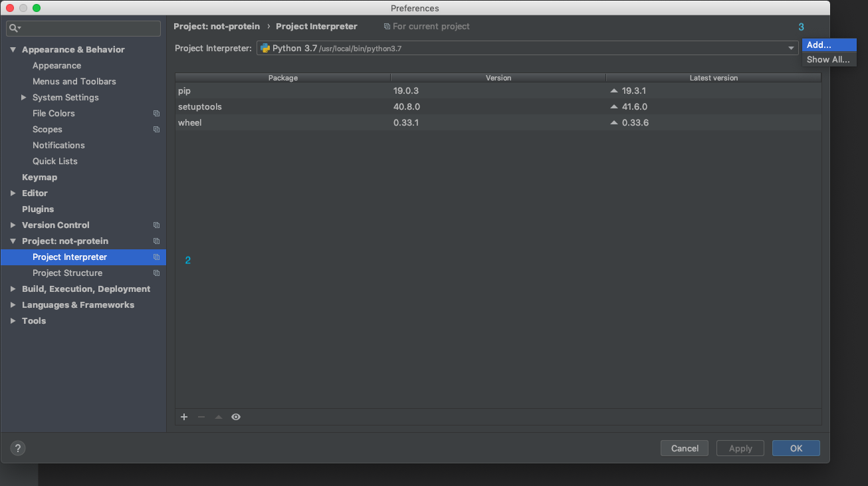
Task: Click the latest version cell 41.6.0
Action: tap(635, 106)
